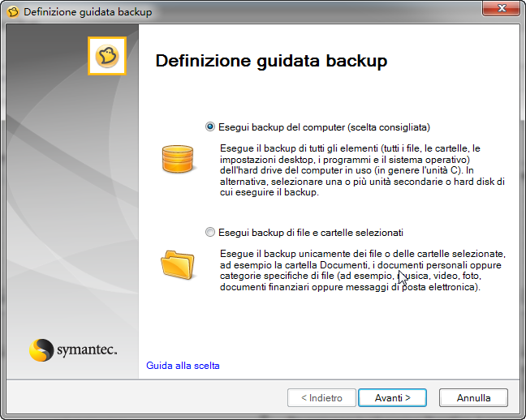Select the file and folder backup radio button
The image size is (526, 420).
pyautogui.click(x=211, y=232)
